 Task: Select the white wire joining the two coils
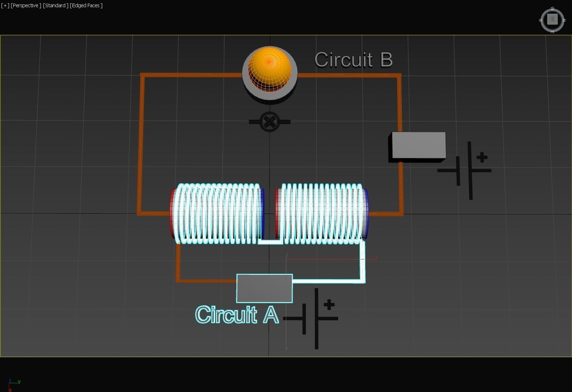(270, 242)
